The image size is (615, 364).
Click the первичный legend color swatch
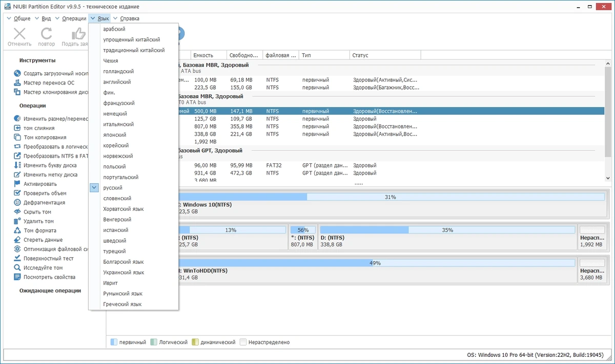point(114,342)
